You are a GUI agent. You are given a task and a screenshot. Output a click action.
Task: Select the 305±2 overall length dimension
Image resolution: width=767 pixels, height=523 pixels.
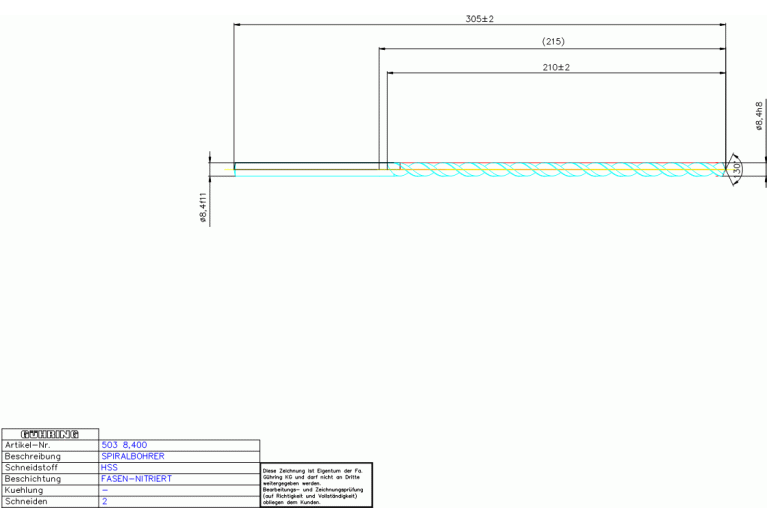pos(480,19)
